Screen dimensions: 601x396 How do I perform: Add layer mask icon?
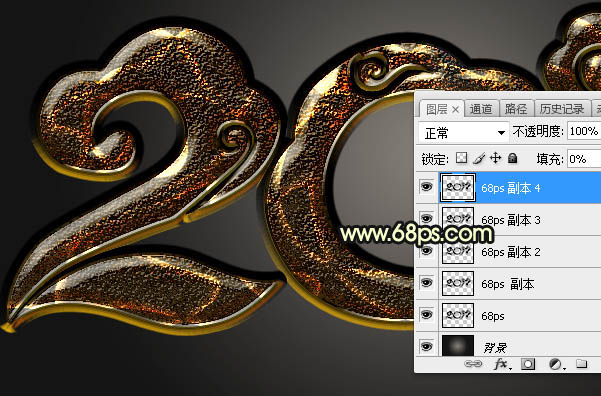[x=528, y=364]
